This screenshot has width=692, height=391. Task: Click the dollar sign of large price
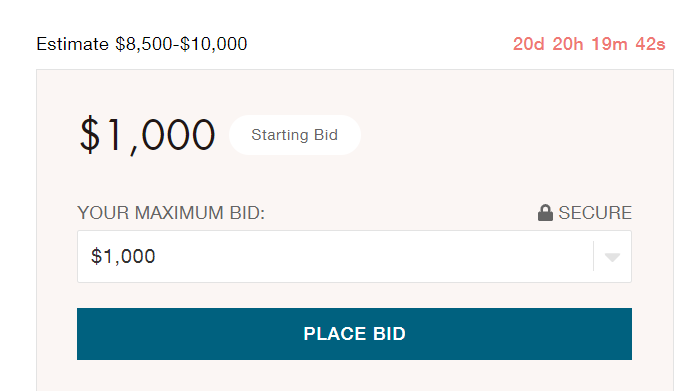[90, 135]
